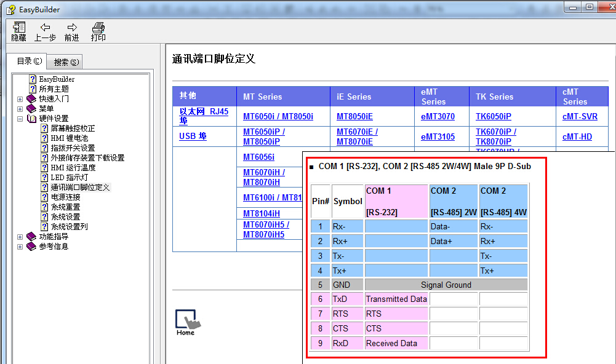Click the page icon beside 系统设置列

tap(45, 226)
